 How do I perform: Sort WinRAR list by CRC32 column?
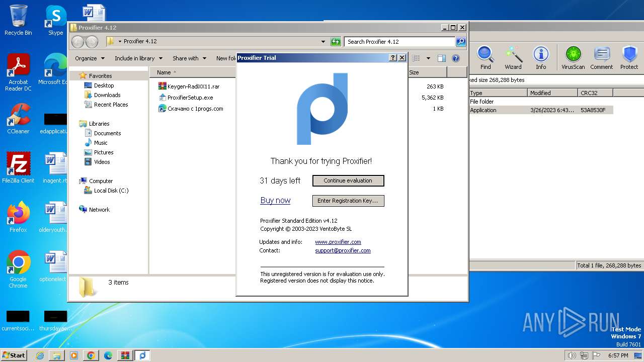point(595,93)
